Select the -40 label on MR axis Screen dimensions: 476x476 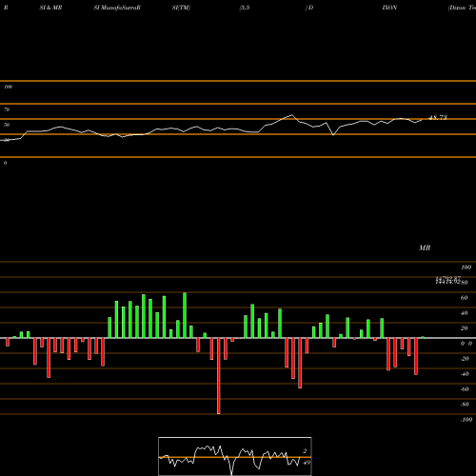(x=465, y=374)
